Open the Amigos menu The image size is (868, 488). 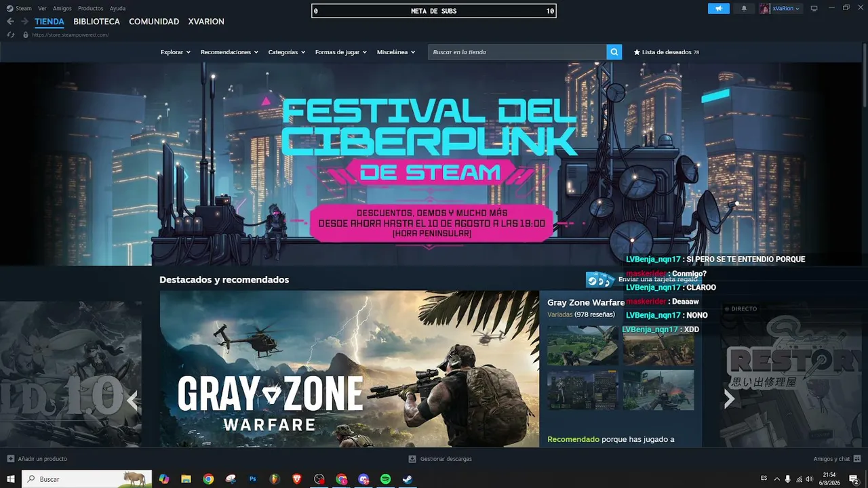coord(62,8)
